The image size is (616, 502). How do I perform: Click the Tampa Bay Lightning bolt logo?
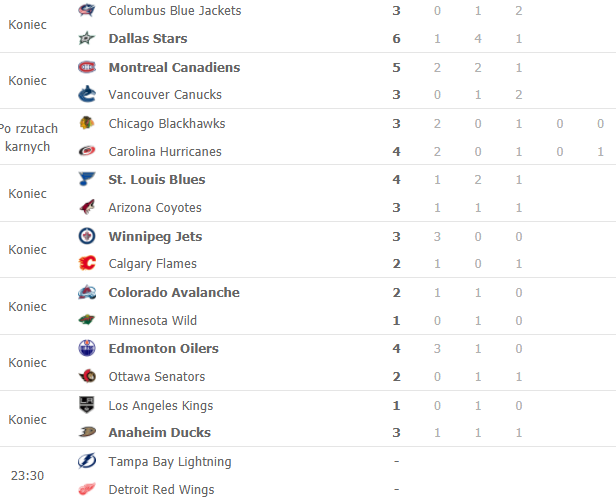tap(87, 461)
